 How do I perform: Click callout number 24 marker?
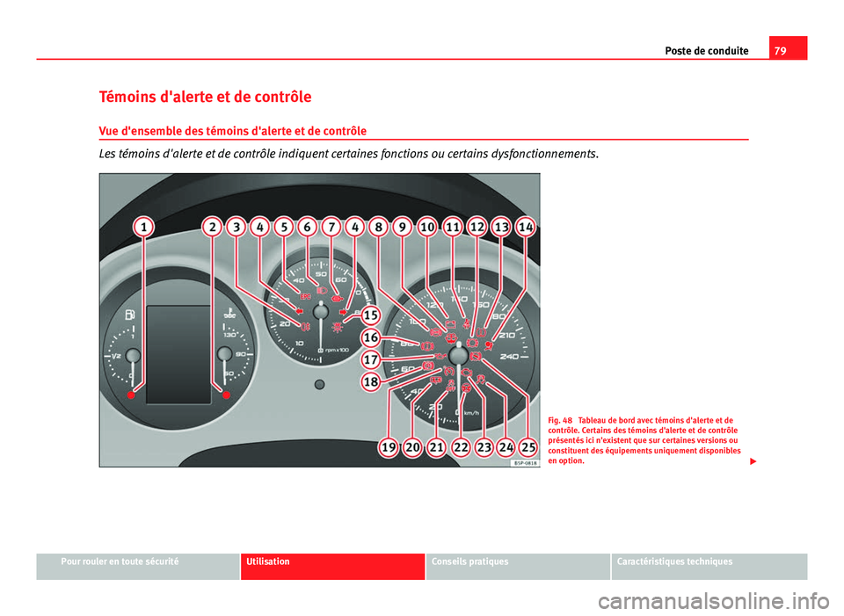click(506, 447)
